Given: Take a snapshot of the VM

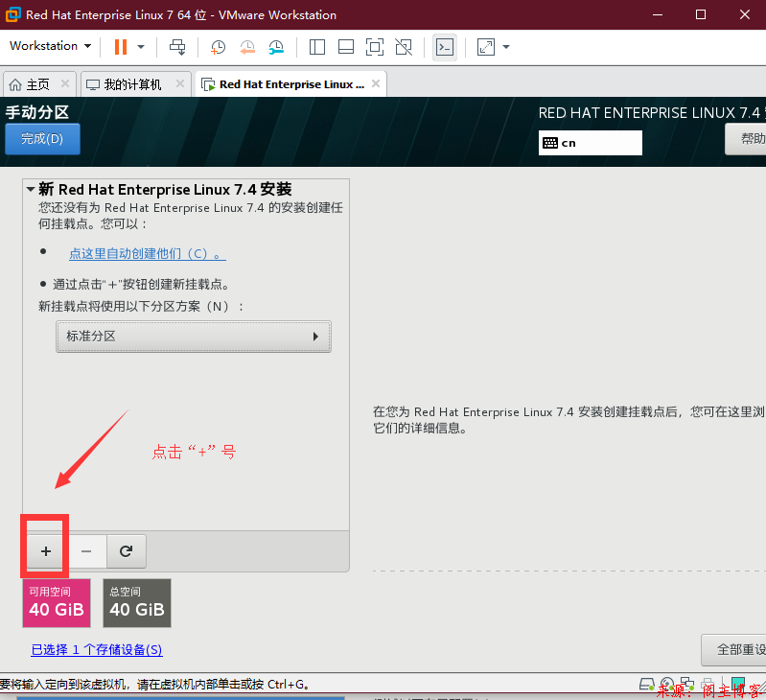Looking at the screenshot, I should (x=218, y=47).
